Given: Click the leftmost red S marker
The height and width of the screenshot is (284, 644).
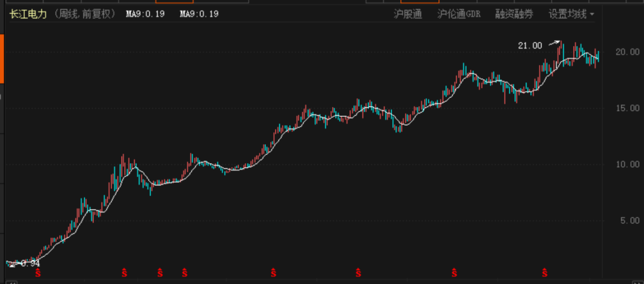Looking at the screenshot, I should (x=38, y=273).
